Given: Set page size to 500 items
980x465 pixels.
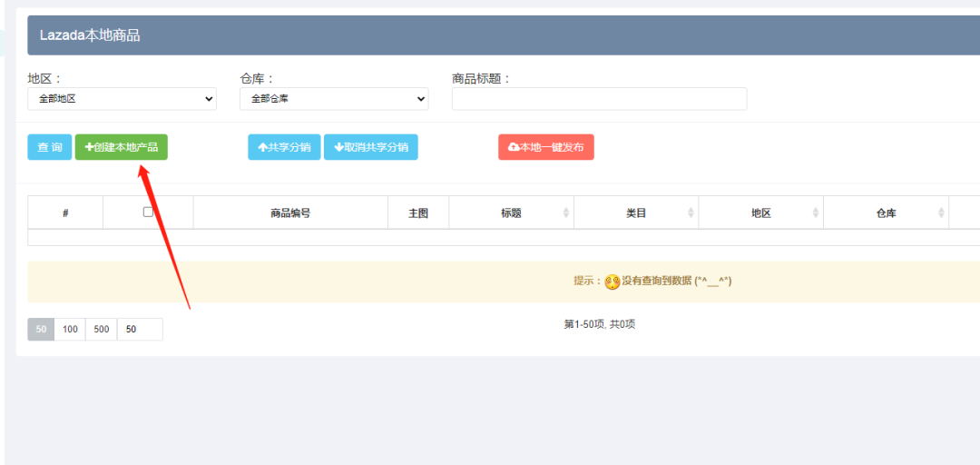Looking at the screenshot, I should (102, 329).
